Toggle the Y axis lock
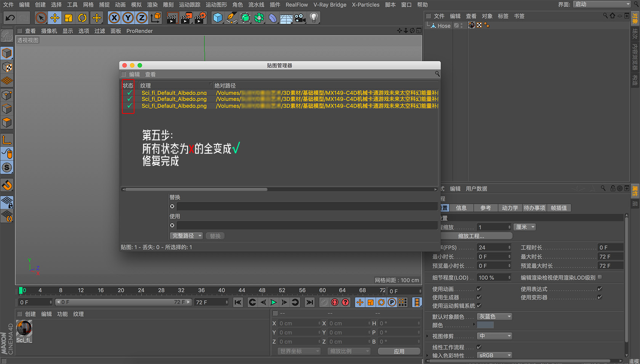The image size is (640, 364). [128, 18]
